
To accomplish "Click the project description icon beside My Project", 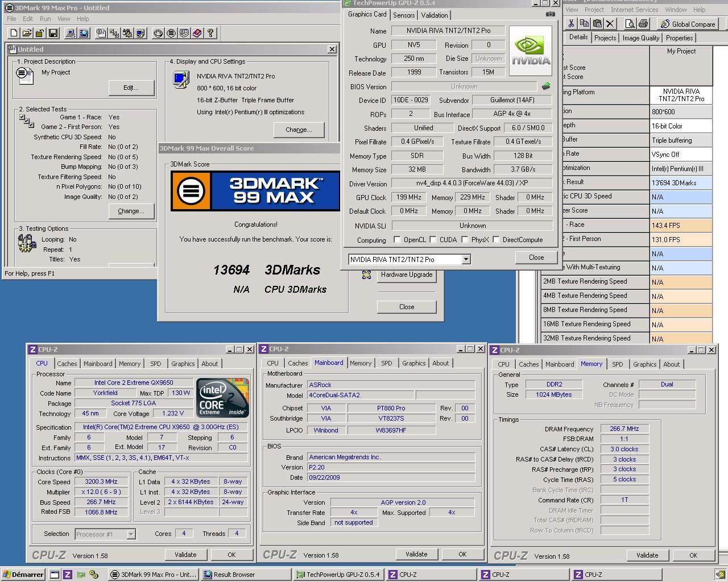I will (25, 75).
